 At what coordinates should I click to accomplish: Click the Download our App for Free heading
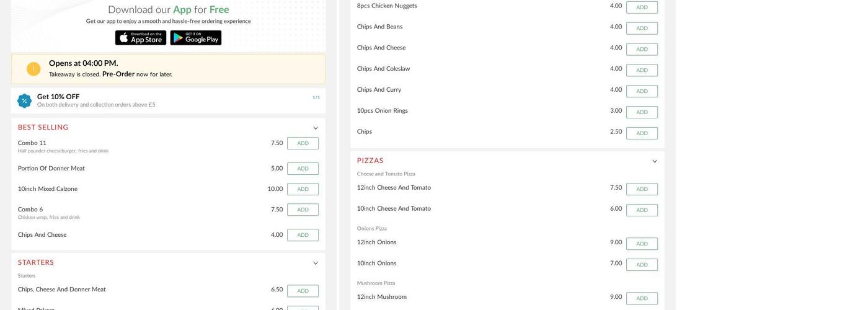169,10
